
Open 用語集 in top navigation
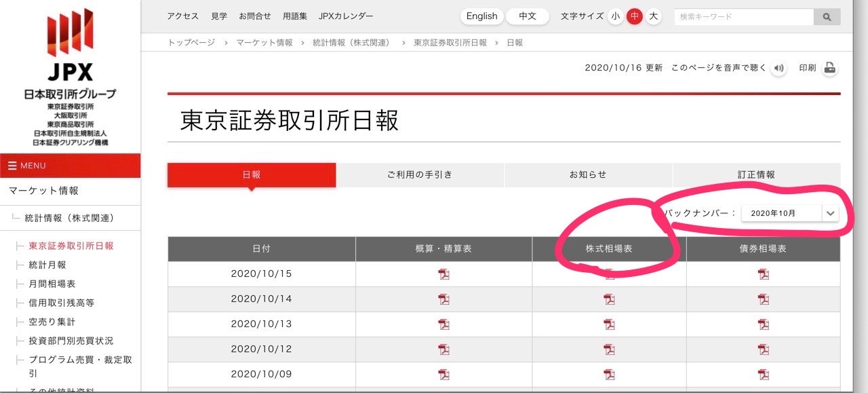coord(295,16)
